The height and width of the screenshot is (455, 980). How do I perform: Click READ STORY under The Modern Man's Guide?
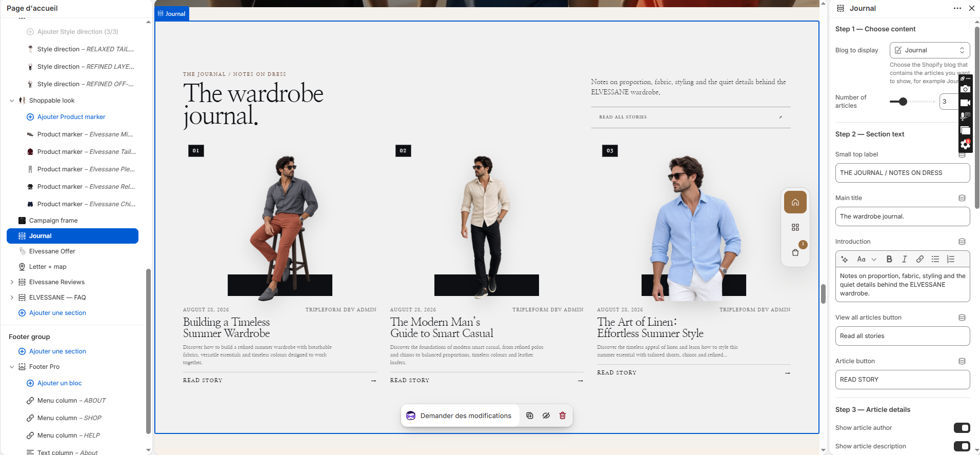coord(487,380)
